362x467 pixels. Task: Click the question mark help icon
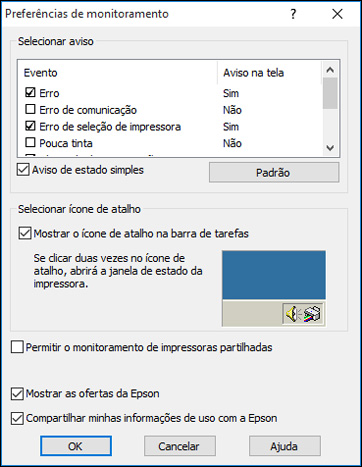293,14
